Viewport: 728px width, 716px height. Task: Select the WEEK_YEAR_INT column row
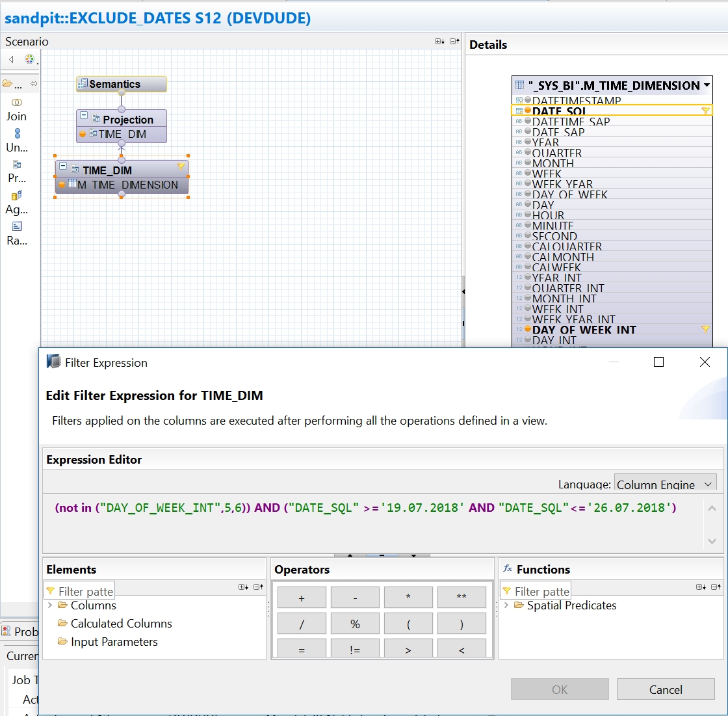[612, 319]
